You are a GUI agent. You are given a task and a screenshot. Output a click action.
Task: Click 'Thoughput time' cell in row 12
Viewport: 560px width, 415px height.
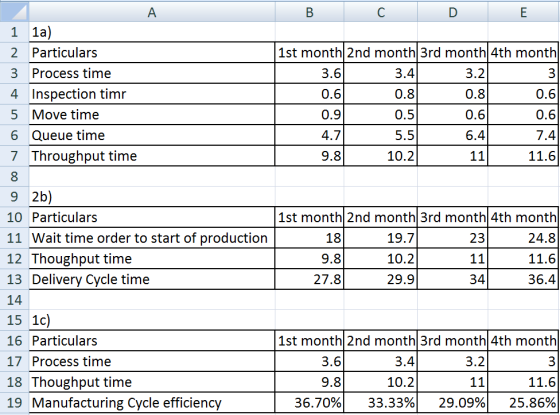pos(152,259)
